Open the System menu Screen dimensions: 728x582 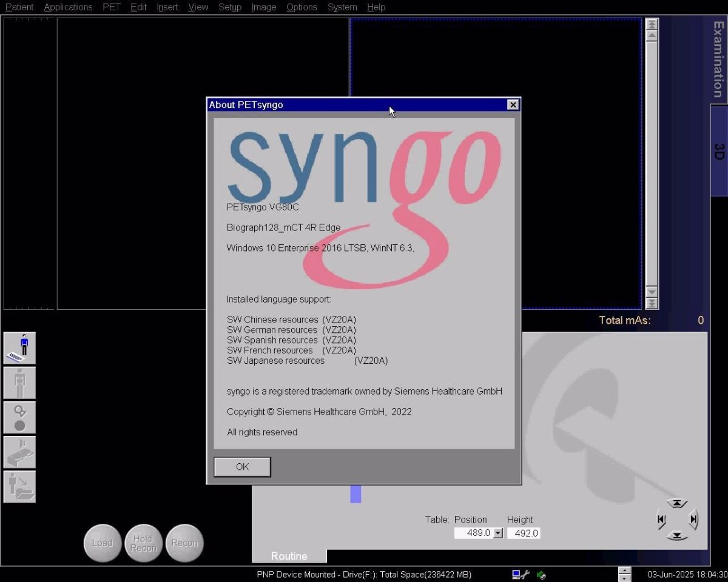coord(342,7)
